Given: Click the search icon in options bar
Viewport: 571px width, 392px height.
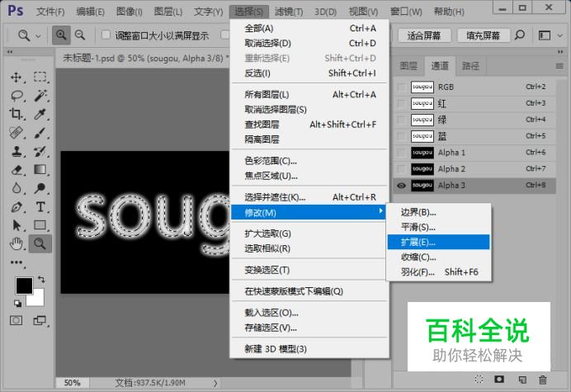Looking at the screenshot, I should pos(520,35).
